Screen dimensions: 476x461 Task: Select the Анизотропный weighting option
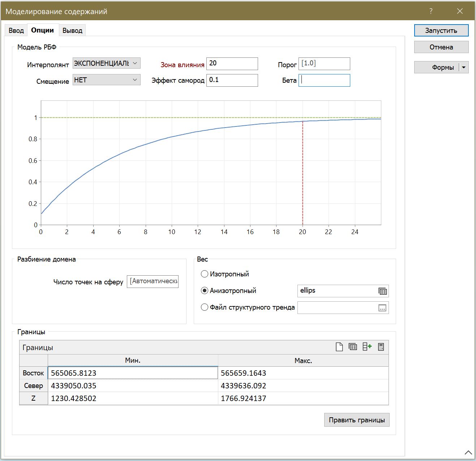(x=205, y=290)
